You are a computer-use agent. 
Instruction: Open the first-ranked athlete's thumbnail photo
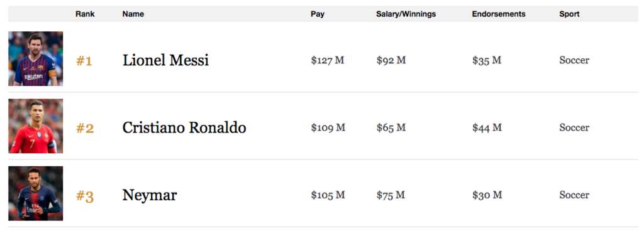coord(36,58)
